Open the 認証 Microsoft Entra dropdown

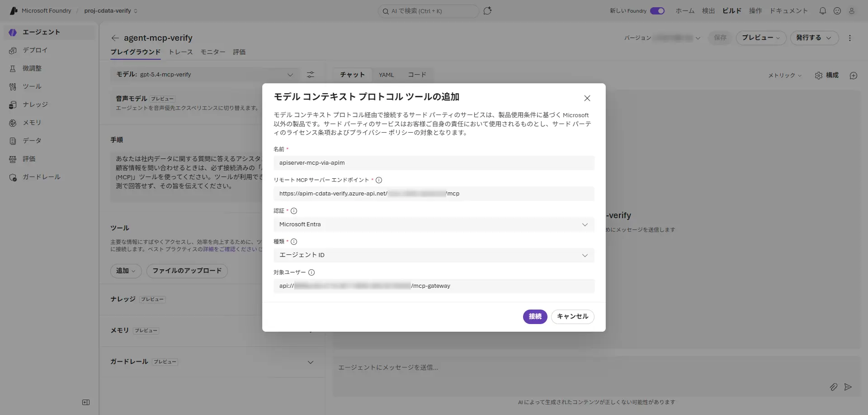(x=434, y=224)
